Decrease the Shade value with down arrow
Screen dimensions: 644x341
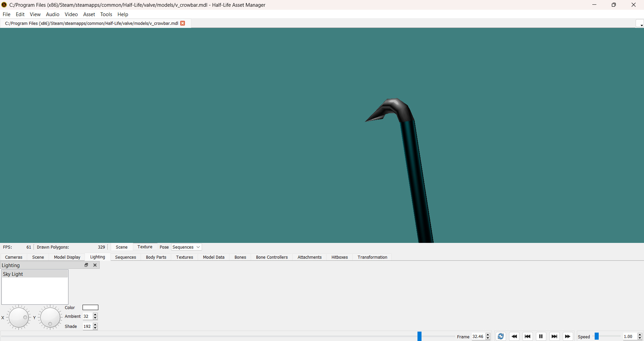pos(95,328)
